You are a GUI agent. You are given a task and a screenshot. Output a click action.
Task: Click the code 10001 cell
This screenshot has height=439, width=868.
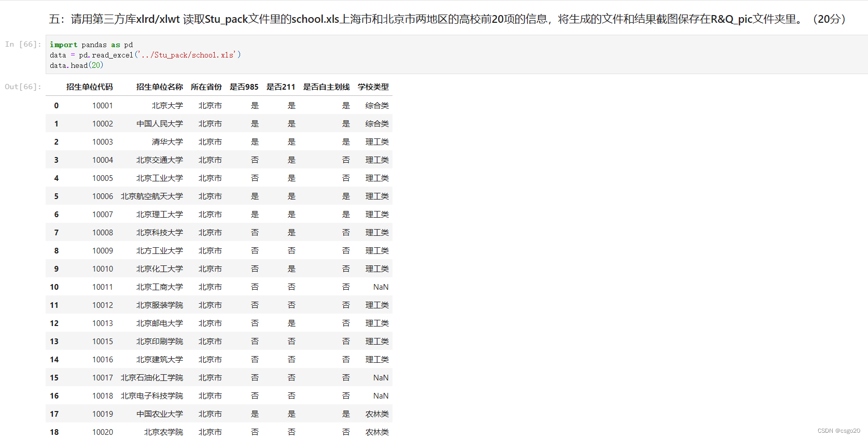click(102, 106)
